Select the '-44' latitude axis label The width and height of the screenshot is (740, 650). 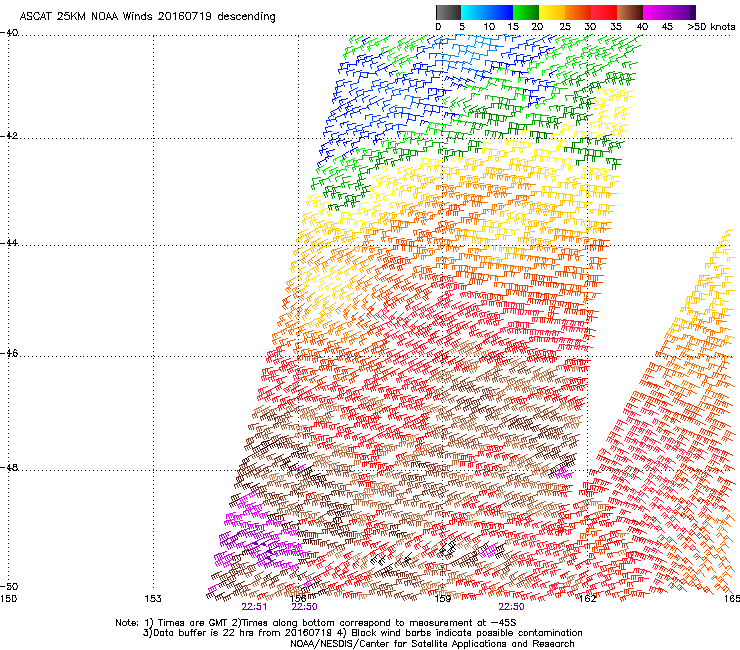point(9,242)
